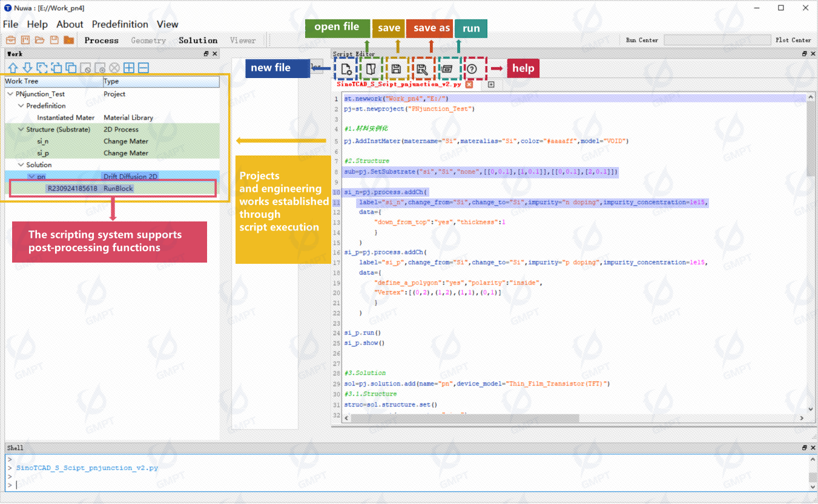Collapse the Predefinition tree node
The height and width of the screenshot is (504, 818).
[x=21, y=106]
